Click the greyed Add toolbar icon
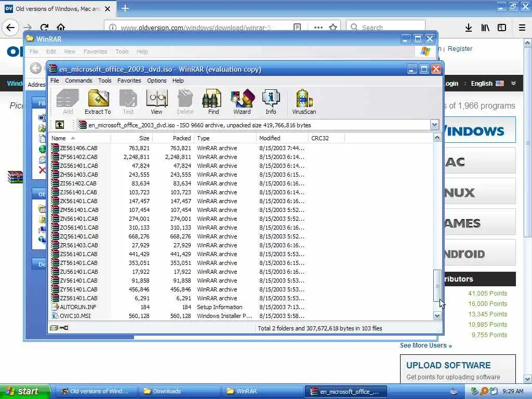Screen dimensions: 532x399 click(x=68, y=101)
